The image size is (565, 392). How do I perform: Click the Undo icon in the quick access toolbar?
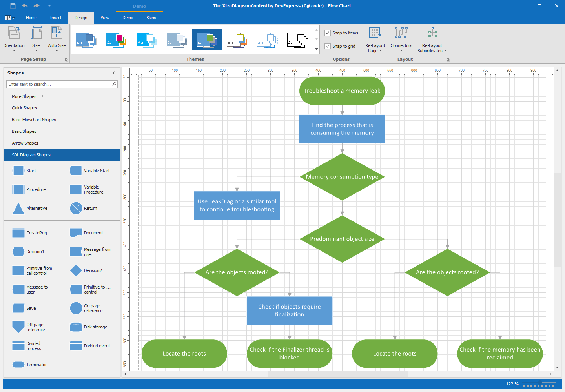click(25, 5)
